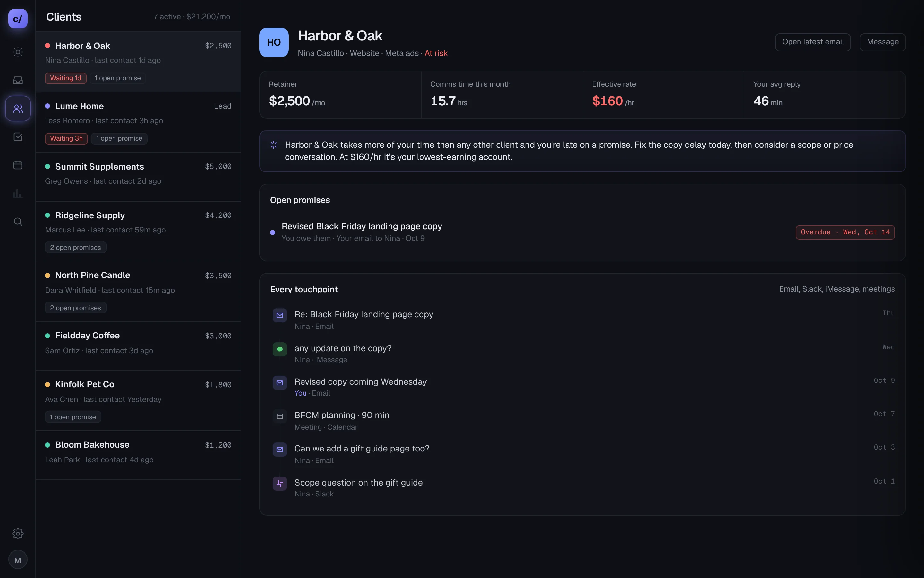Open the checkbox tasks icon in sidebar
The width and height of the screenshot is (924, 578).
(18, 137)
